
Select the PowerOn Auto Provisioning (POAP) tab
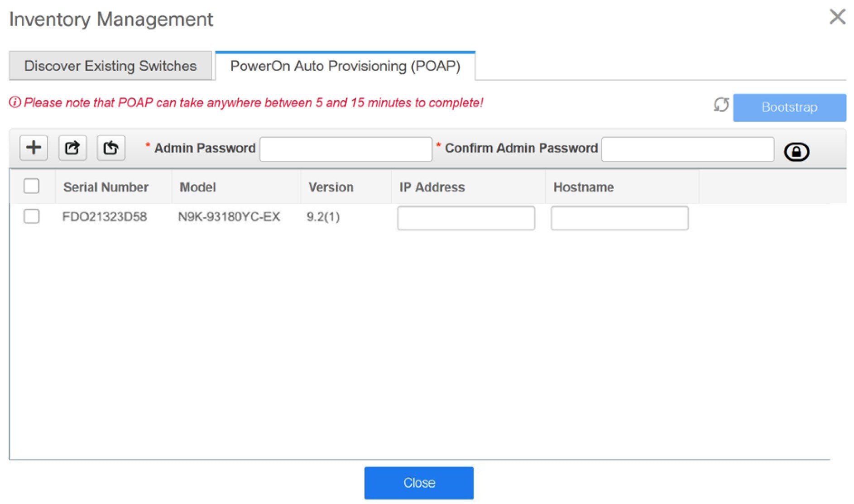pos(345,66)
